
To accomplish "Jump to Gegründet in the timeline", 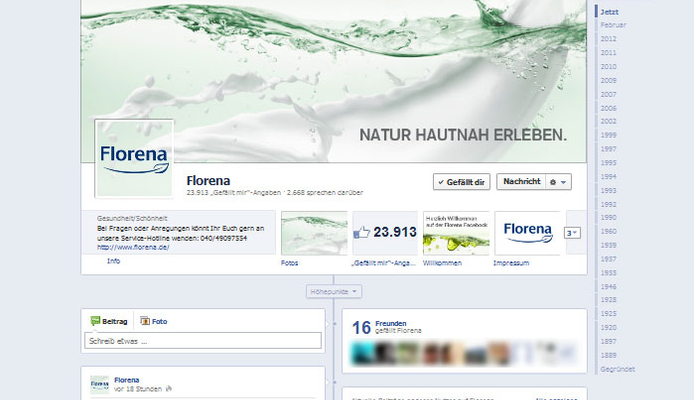I will tap(617, 369).
